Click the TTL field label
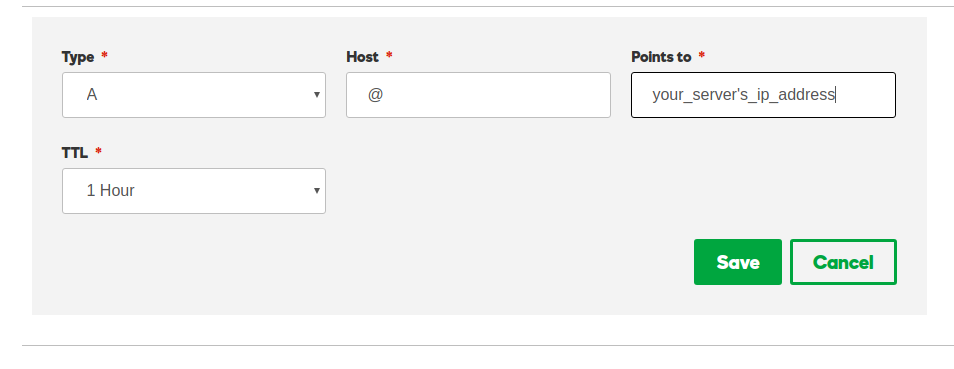 [x=75, y=153]
